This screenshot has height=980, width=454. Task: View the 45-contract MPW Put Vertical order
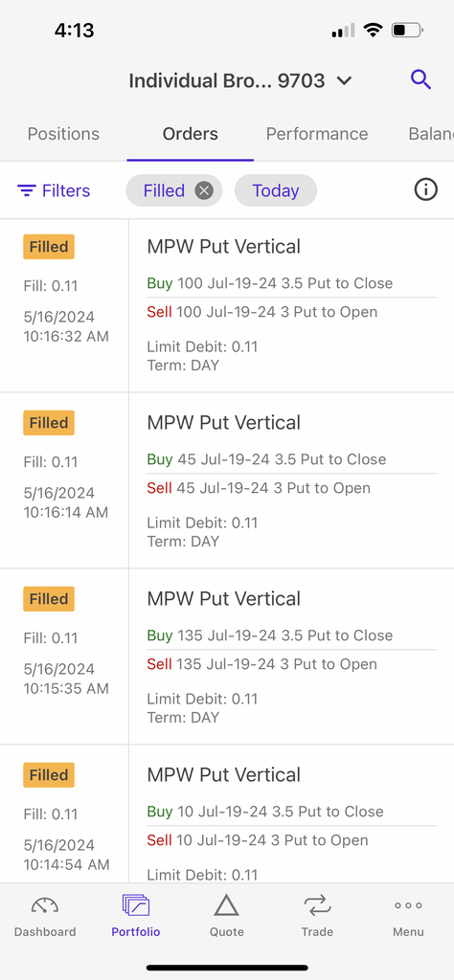227,480
